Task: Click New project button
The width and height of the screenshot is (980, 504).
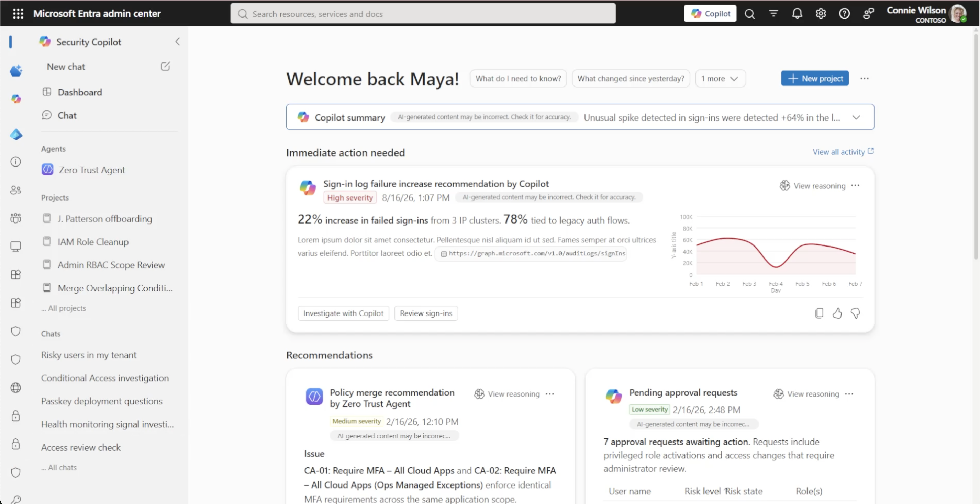Action: click(x=814, y=78)
